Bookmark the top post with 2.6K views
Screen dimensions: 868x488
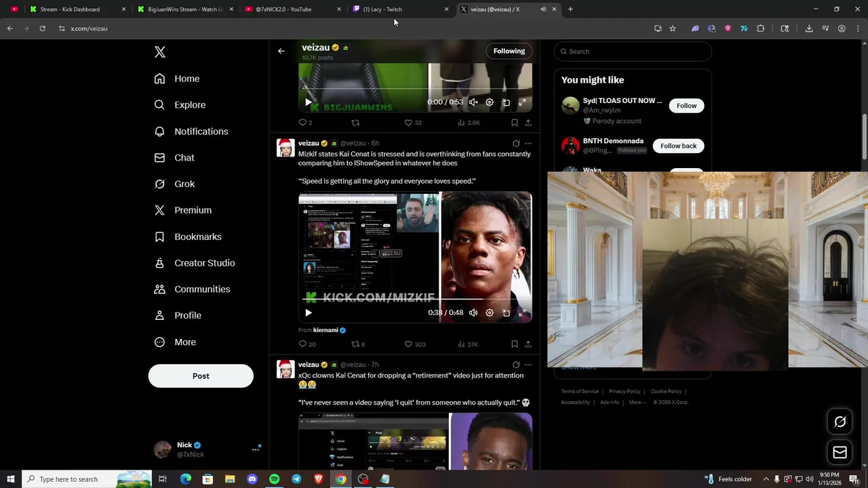514,123
